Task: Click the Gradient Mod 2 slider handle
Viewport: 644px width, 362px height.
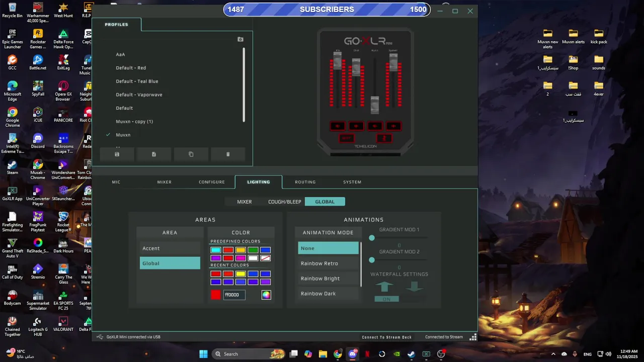Action: pos(372,260)
